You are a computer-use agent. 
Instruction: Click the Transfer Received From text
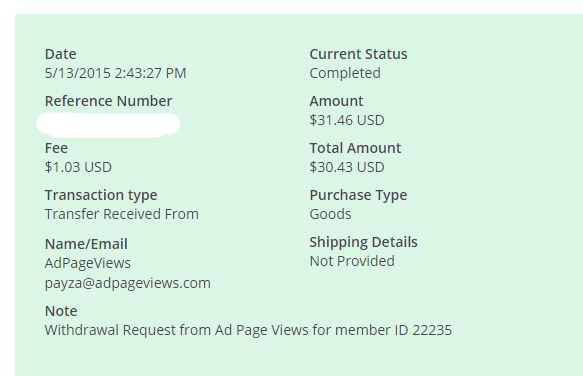[x=122, y=214]
